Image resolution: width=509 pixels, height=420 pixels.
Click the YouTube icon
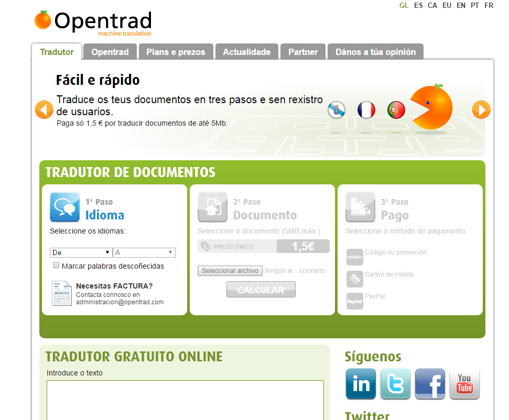coord(464,384)
